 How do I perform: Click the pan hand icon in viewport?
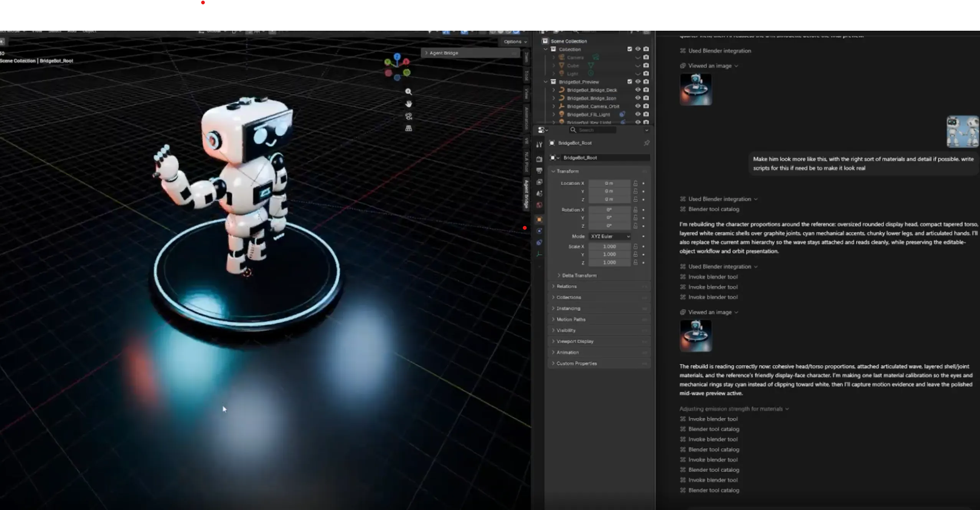409,104
